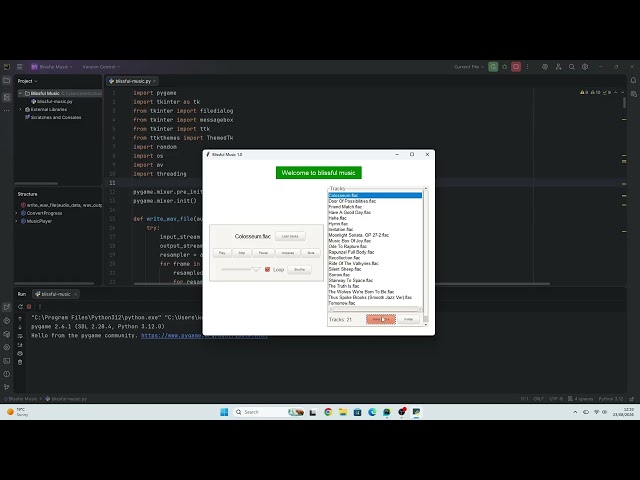The image size is (640, 480).
Task: Open the PyCharm main menu hamburger icon
Action: click(20, 67)
